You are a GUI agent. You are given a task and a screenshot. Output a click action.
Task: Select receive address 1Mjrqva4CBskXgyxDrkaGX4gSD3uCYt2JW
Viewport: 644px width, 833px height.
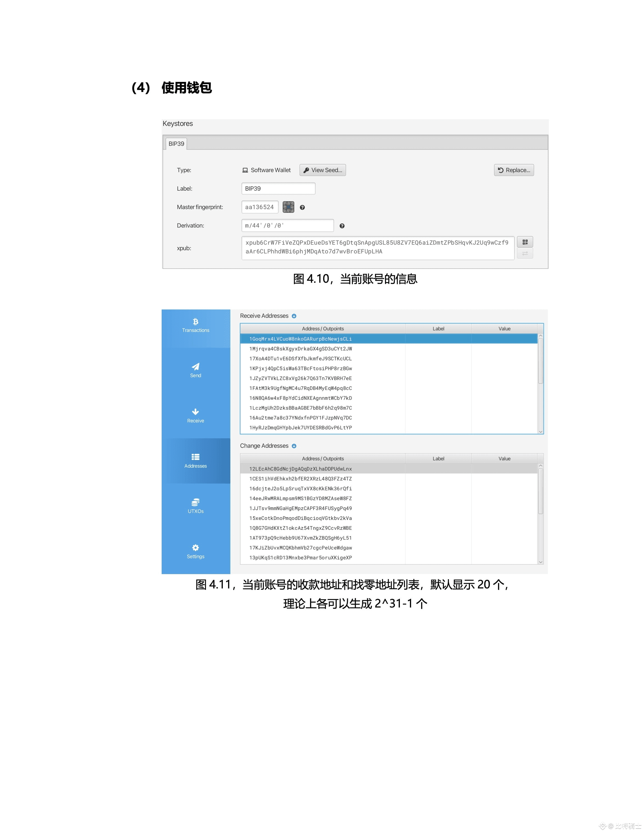301,349
